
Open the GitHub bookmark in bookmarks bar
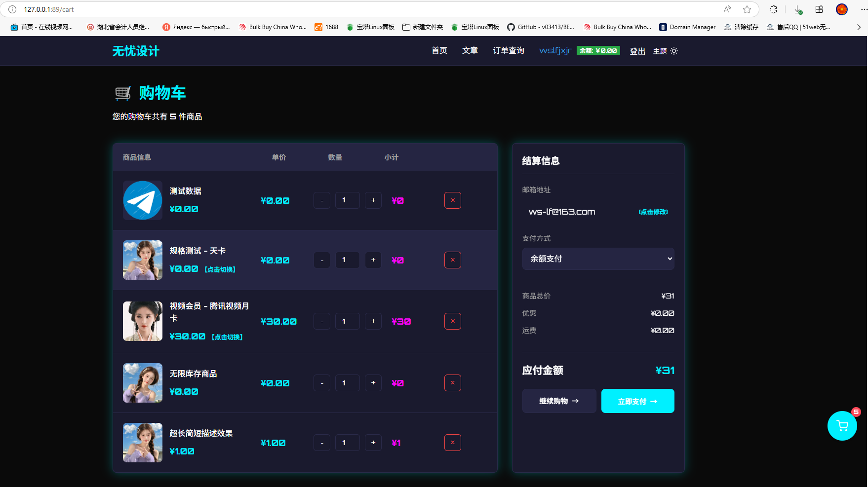click(541, 27)
